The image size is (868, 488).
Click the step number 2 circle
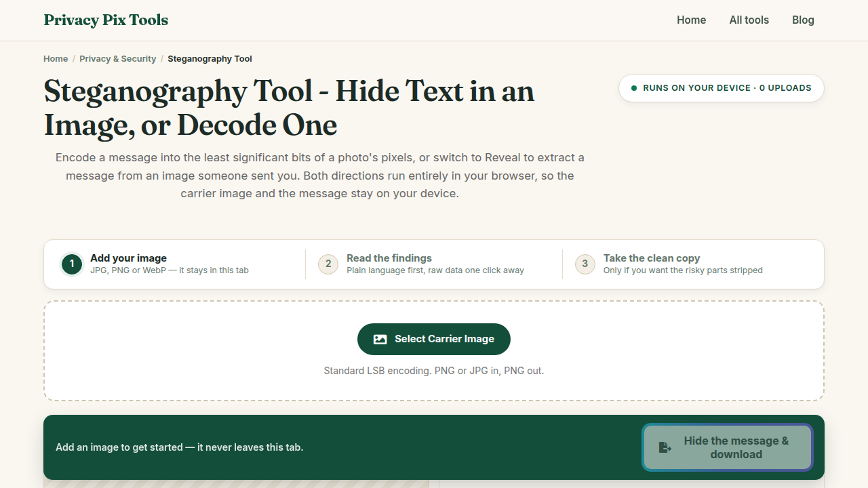pos(328,264)
